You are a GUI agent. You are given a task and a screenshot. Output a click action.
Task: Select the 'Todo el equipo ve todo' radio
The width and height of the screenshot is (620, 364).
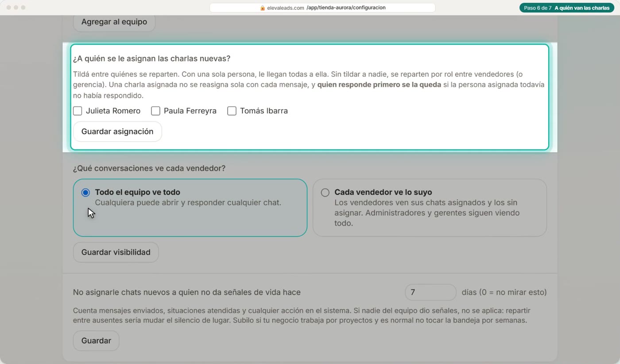[85, 192]
